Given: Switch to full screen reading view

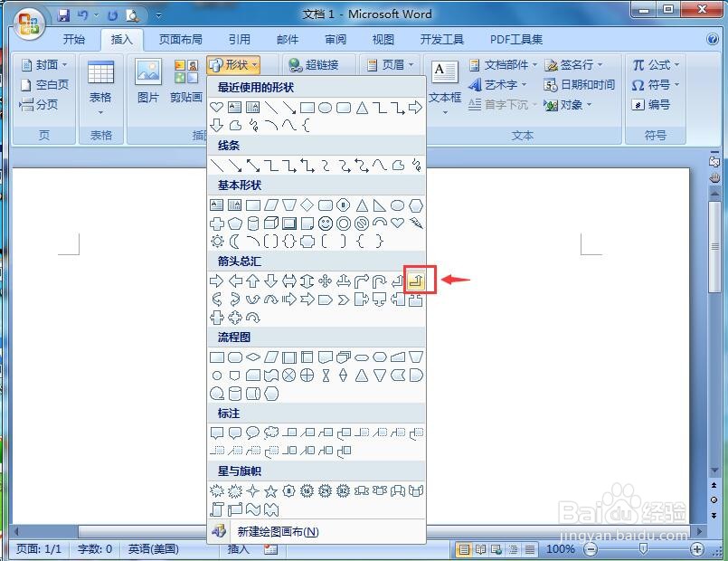Looking at the screenshot, I should coord(480,550).
